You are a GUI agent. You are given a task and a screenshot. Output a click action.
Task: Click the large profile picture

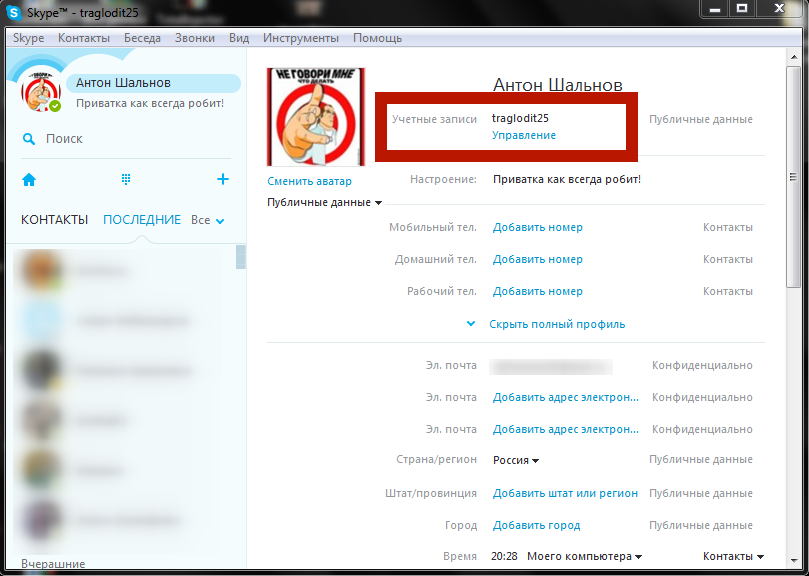point(316,117)
